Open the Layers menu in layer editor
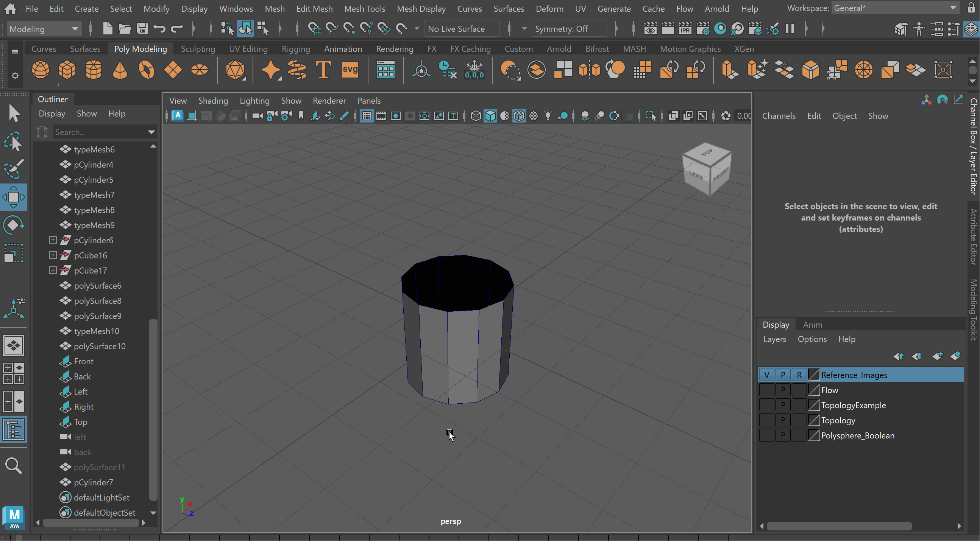 point(774,339)
